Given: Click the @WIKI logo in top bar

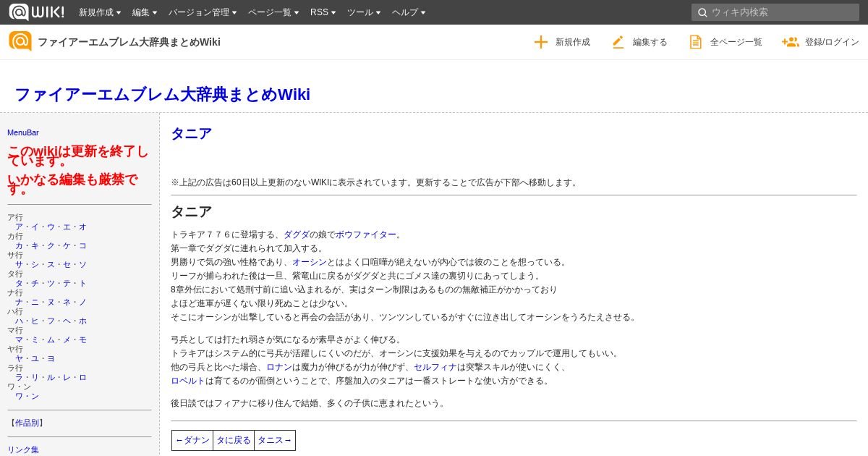Looking at the screenshot, I should pyautogui.click(x=36, y=12).
